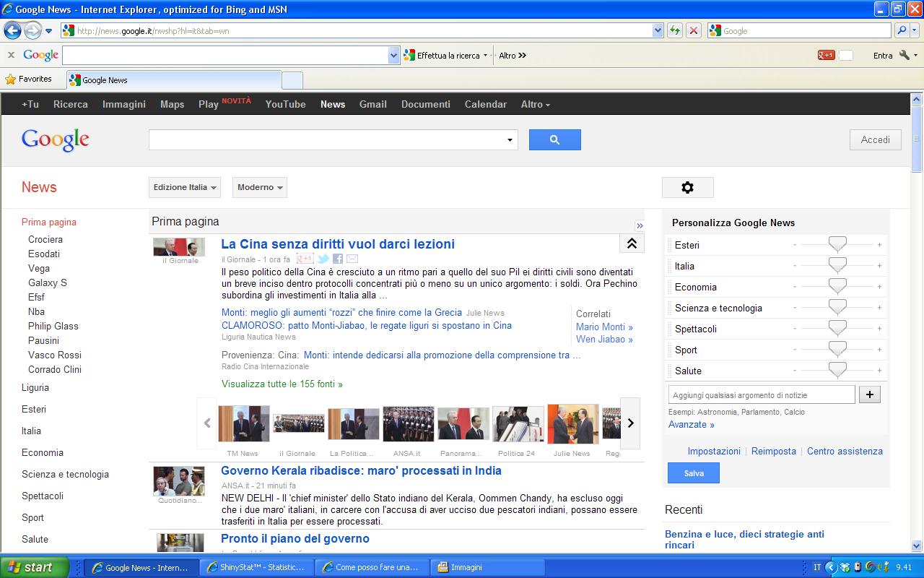Collapse the personalization panel double-arrow icon
This screenshot has height=578, width=924.
(640, 225)
